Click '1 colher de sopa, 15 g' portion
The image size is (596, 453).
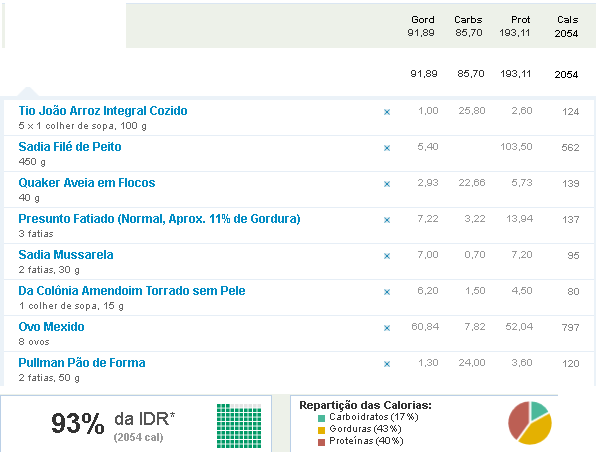pos(71,306)
